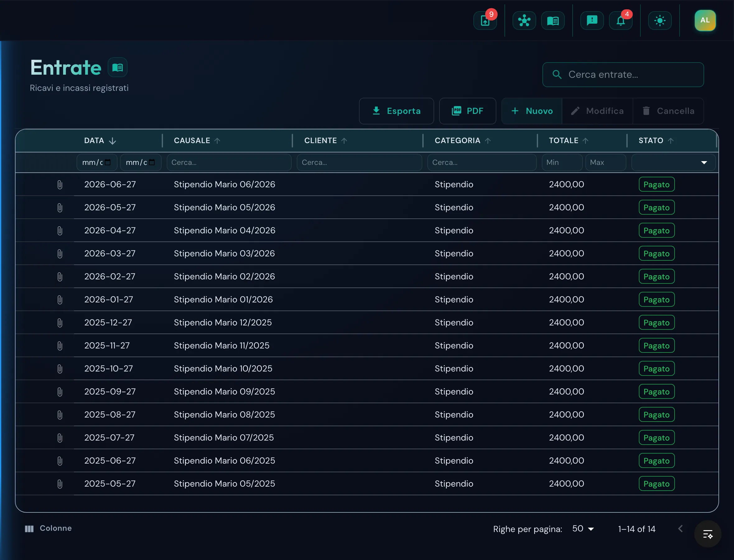Focus the Categoria Cerca filter field

482,162
